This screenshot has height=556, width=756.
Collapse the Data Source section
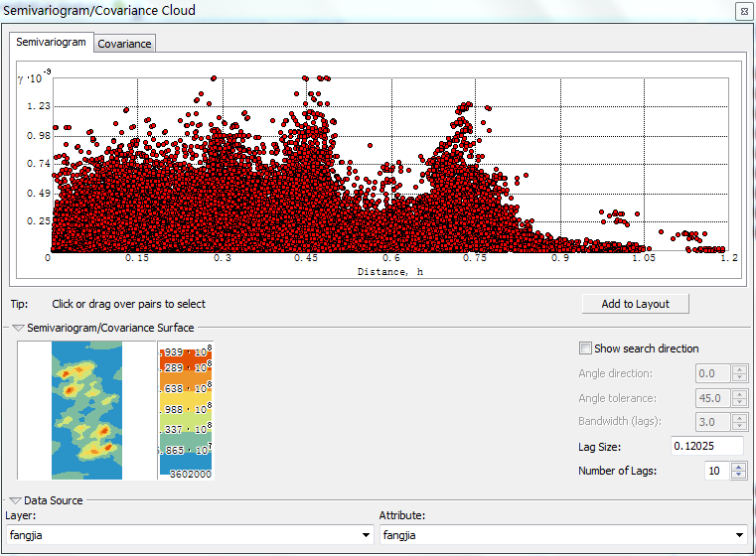point(16,501)
